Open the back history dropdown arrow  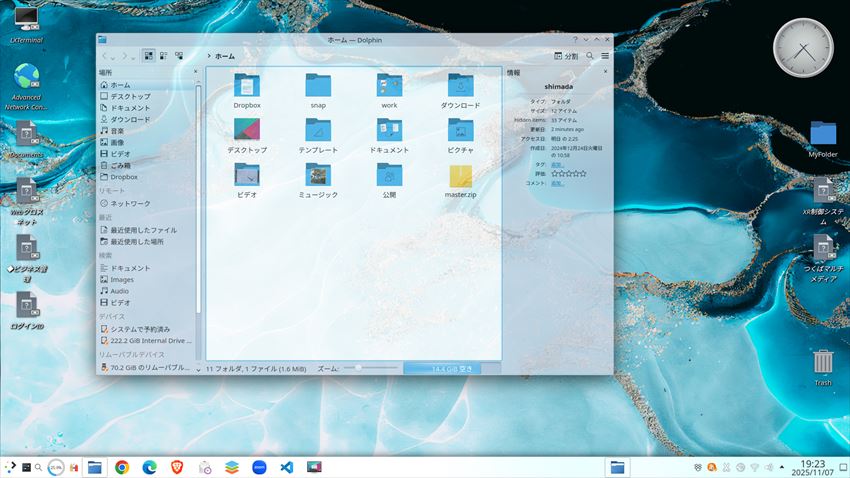click(113, 57)
